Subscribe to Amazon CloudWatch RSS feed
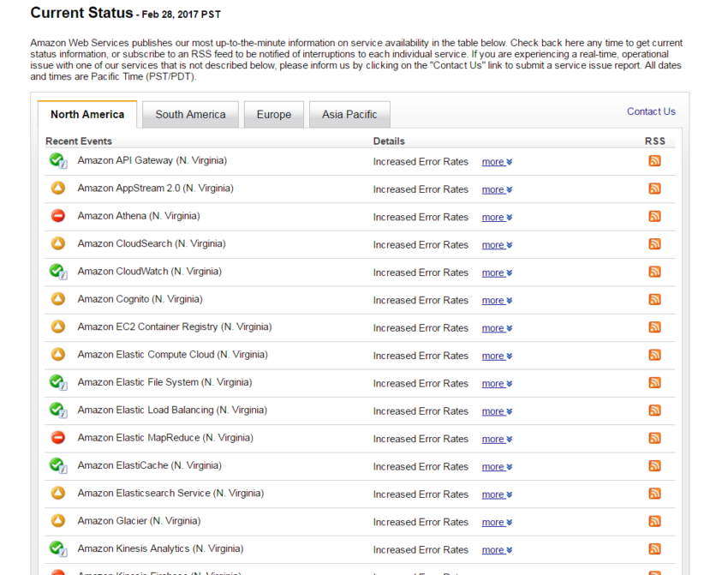 click(x=654, y=272)
